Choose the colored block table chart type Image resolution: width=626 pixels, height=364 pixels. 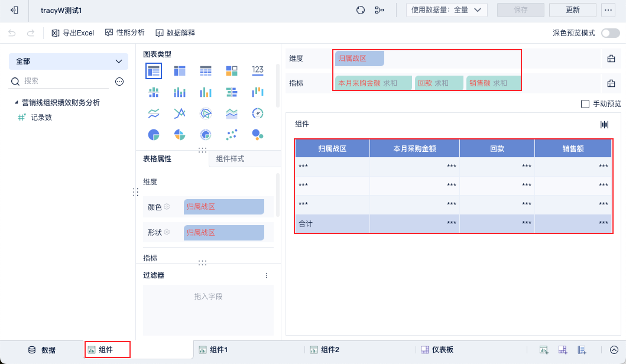pyautogui.click(x=232, y=71)
